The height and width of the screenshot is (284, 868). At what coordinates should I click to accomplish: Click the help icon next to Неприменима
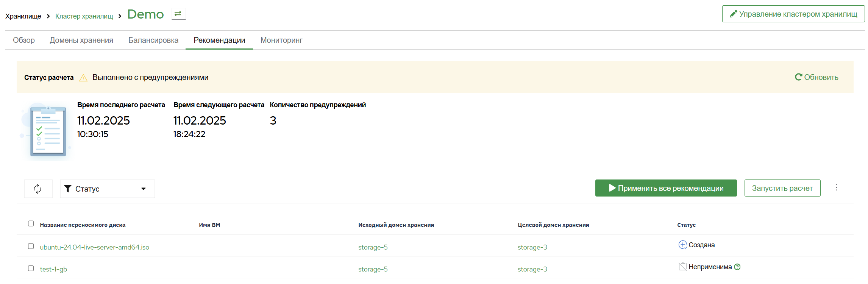click(737, 267)
